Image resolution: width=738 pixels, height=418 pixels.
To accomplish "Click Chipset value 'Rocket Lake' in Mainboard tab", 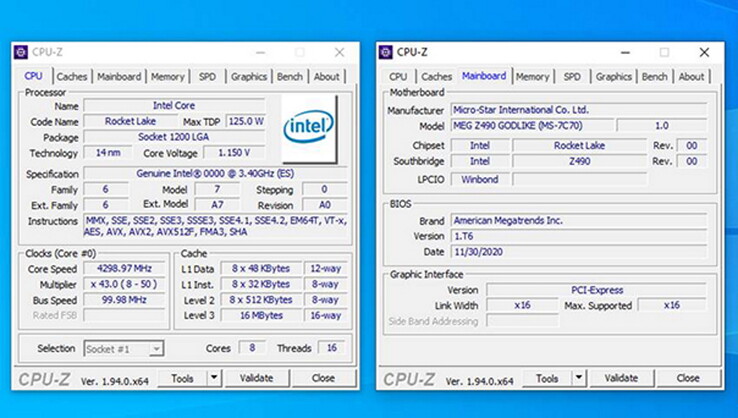I will tap(579, 145).
